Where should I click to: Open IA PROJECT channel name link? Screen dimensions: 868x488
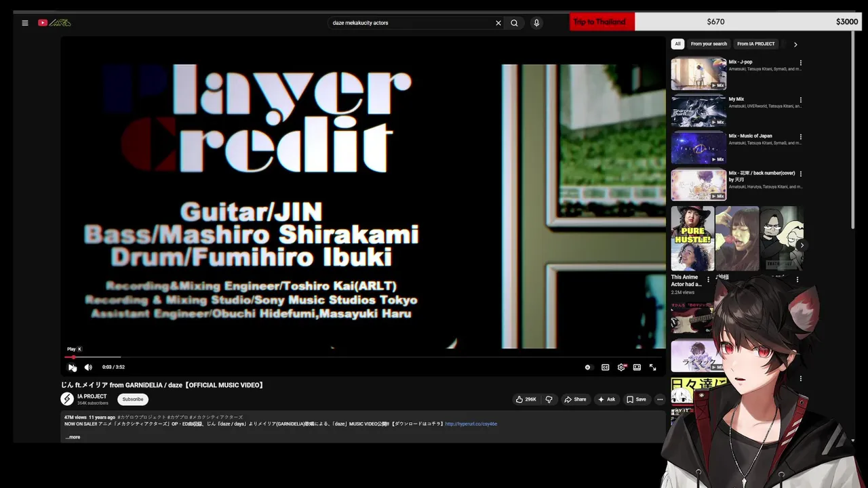(92, 396)
